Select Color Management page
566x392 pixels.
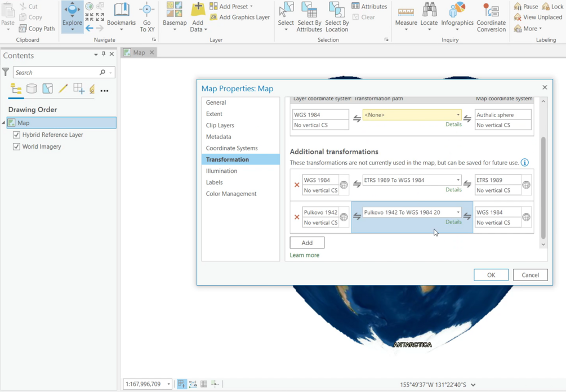[231, 194]
